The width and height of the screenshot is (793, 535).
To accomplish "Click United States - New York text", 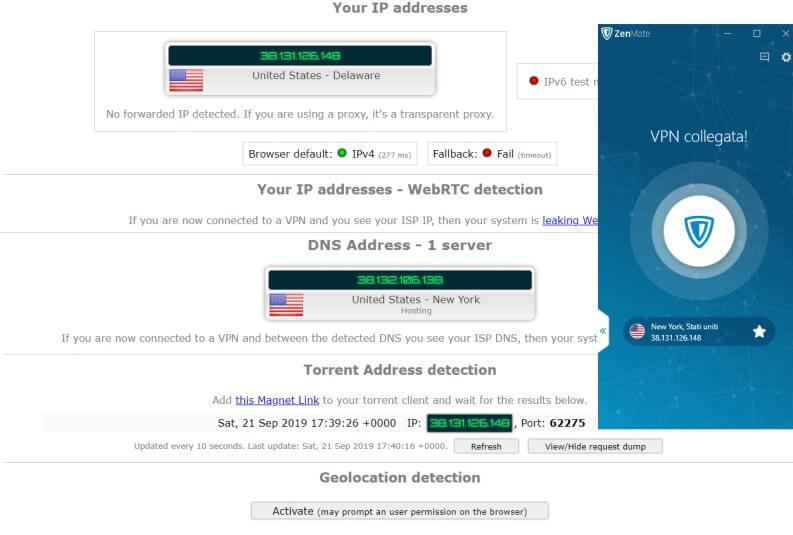I will click(416, 299).
